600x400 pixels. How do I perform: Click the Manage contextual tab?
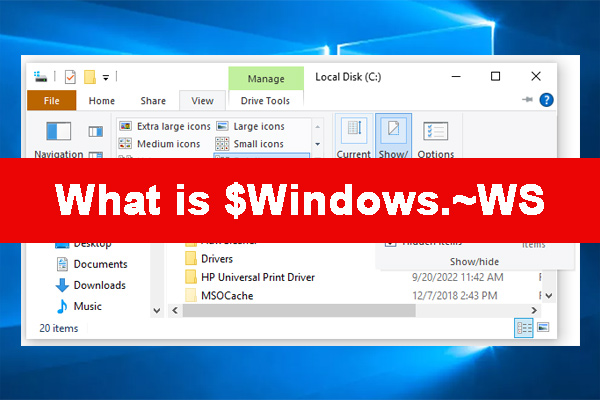click(266, 78)
